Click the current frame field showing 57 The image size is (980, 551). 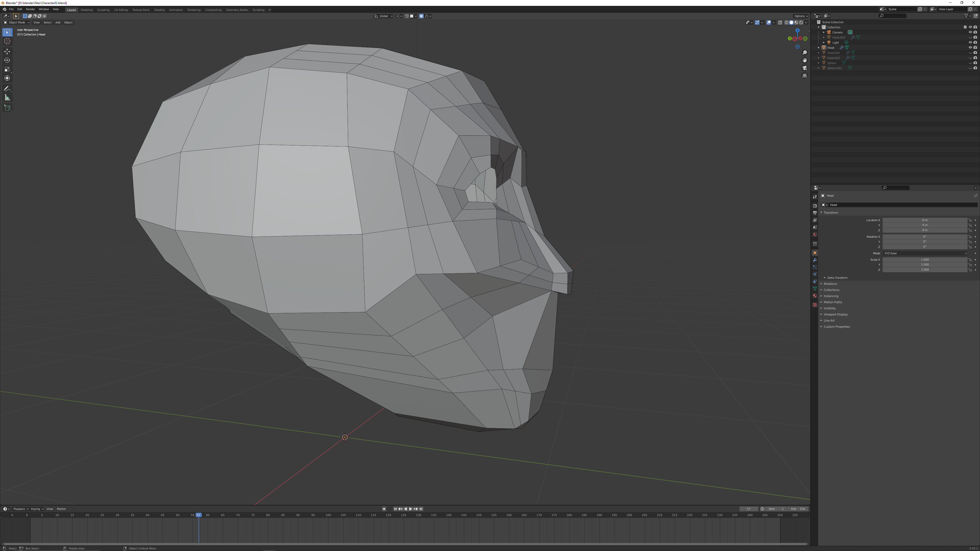point(749,509)
